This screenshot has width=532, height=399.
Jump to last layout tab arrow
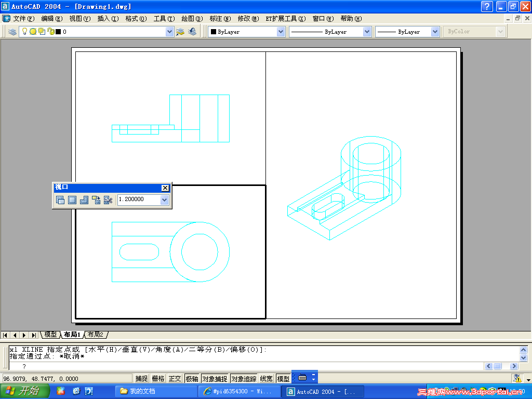(34, 335)
